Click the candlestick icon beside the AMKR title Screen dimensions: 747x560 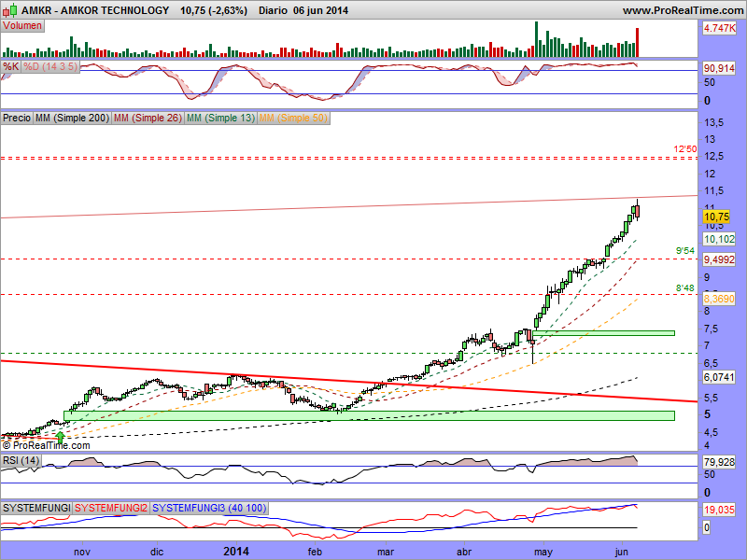pyautogui.click(x=10, y=10)
